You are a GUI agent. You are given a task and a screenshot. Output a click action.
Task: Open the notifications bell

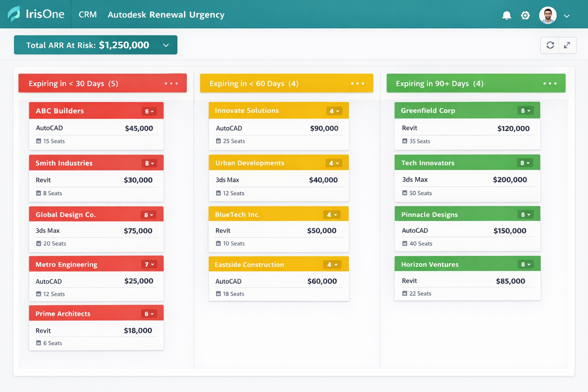coord(506,15)
